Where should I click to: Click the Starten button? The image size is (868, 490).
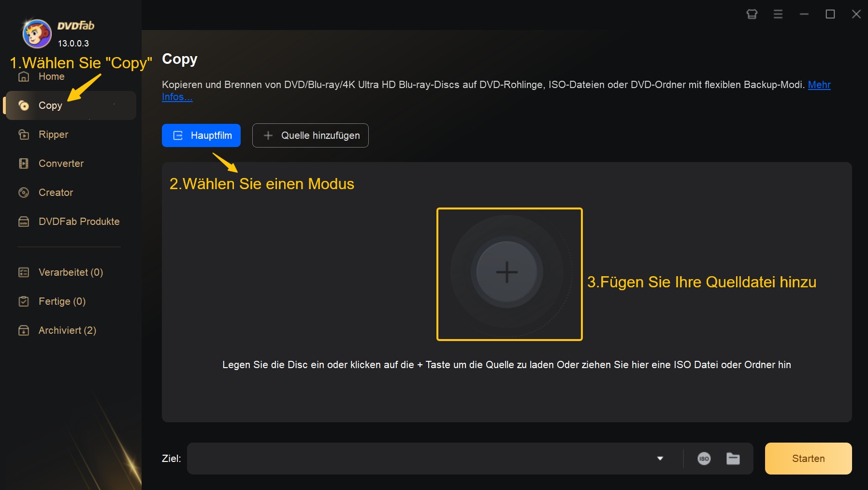click(x=809, y=459)
